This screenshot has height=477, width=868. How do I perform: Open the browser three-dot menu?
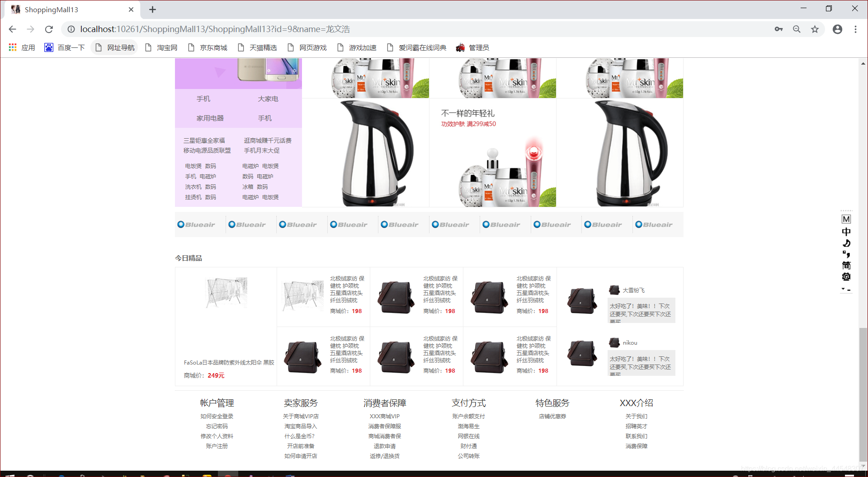click(x=856, y=29)
